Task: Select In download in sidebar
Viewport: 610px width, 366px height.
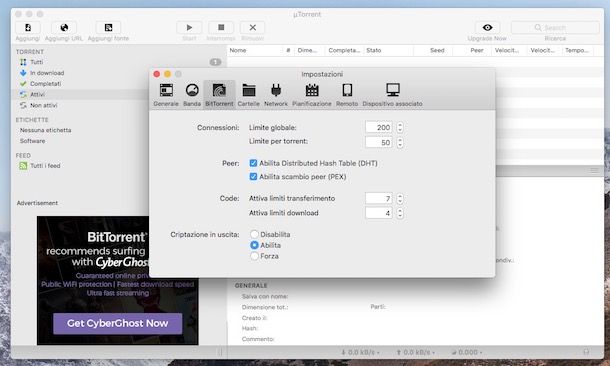Action: (47, 73)
